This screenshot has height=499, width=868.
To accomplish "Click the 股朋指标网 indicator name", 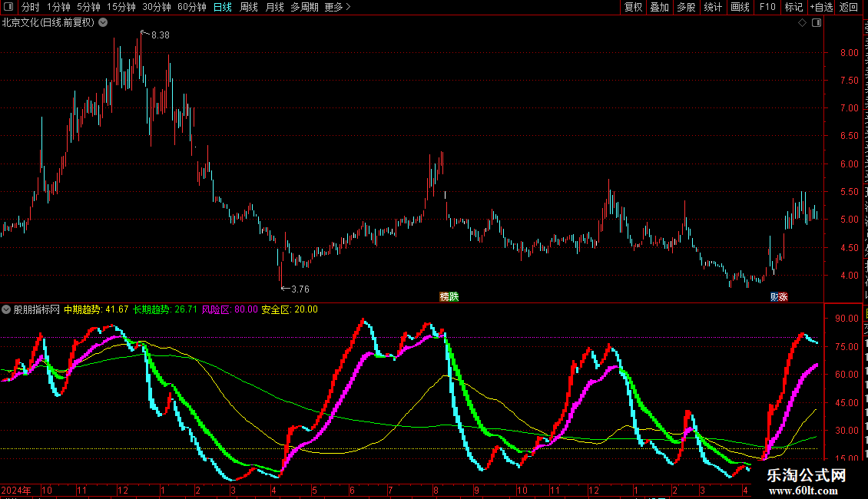I will [37, 309].
